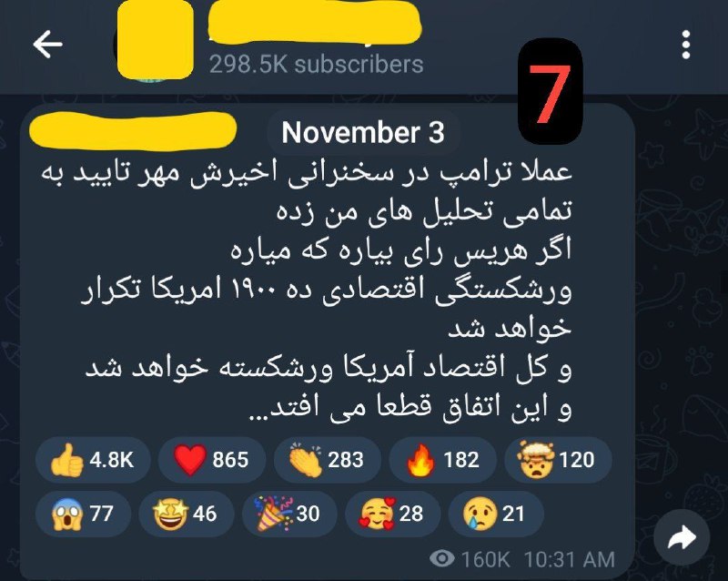Tap the red 7 badge overlay
The width and height of the screenshot is (728, 581).
pos(551,92)
